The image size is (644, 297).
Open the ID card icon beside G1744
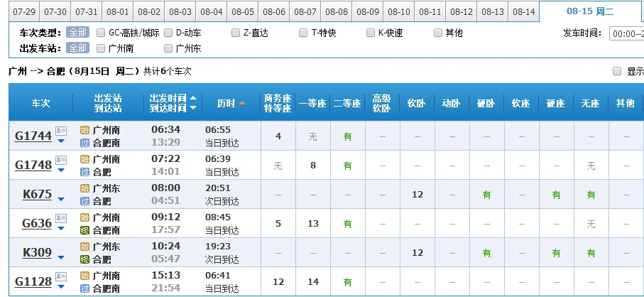coord(61,131)
